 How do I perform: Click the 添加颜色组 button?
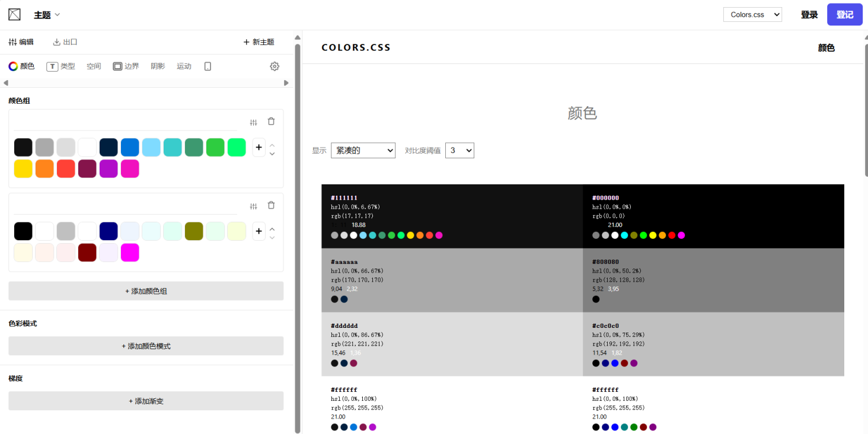tap(145, 291)
